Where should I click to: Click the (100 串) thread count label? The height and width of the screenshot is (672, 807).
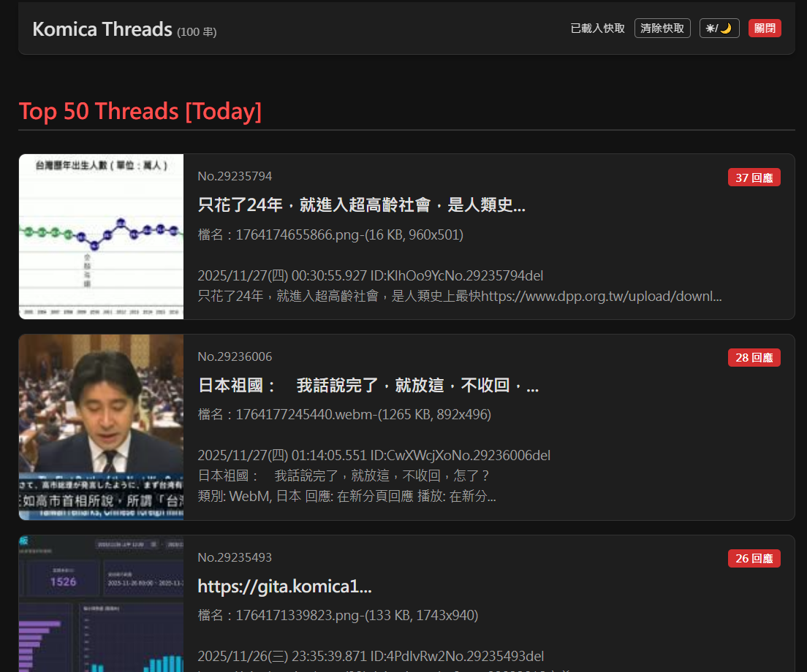(197, 32)
